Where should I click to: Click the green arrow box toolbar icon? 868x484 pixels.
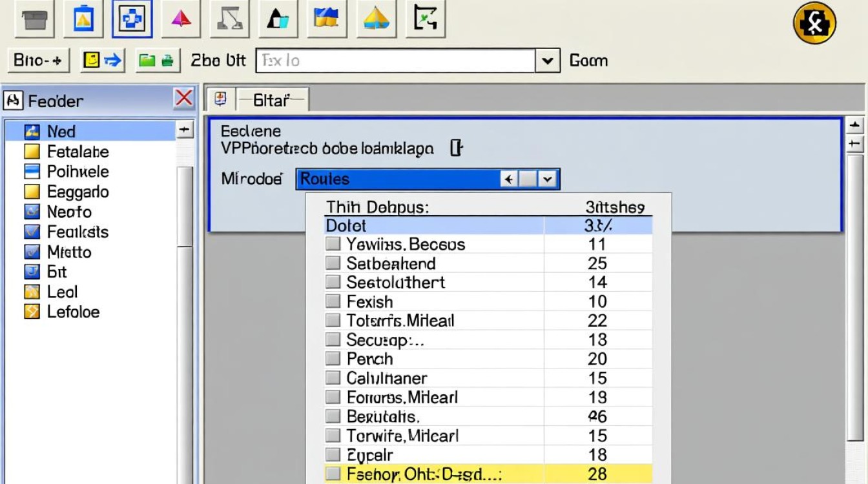[x=426, y=19]
